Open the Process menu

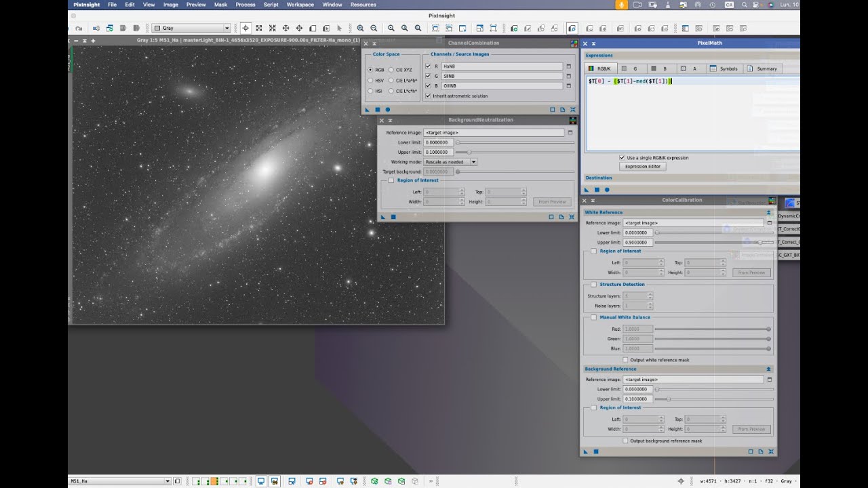[245, 5]
